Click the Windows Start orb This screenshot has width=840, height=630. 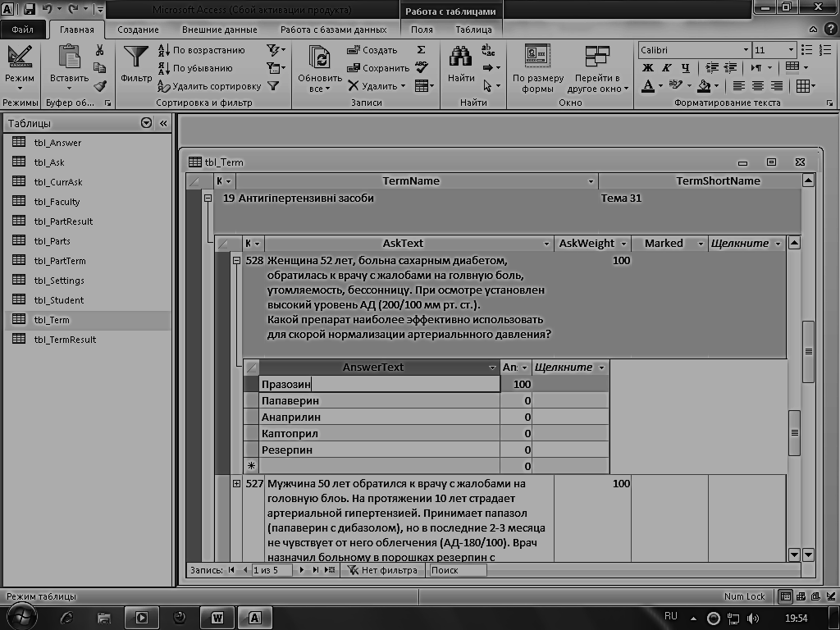click(x=21, y=617)
